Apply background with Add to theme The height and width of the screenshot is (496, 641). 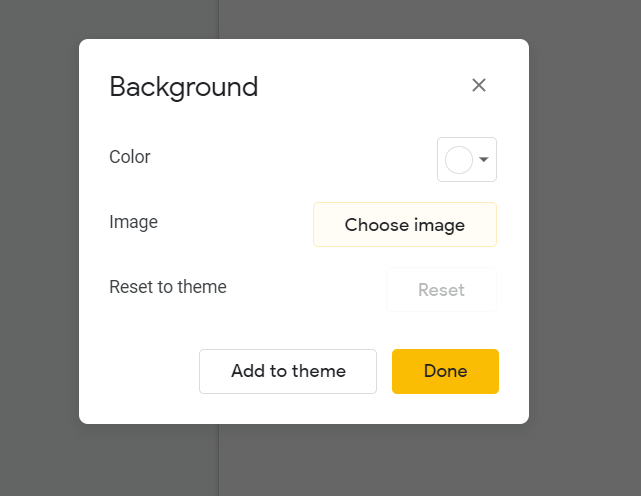pyautogui.click(x=288, y=371)
